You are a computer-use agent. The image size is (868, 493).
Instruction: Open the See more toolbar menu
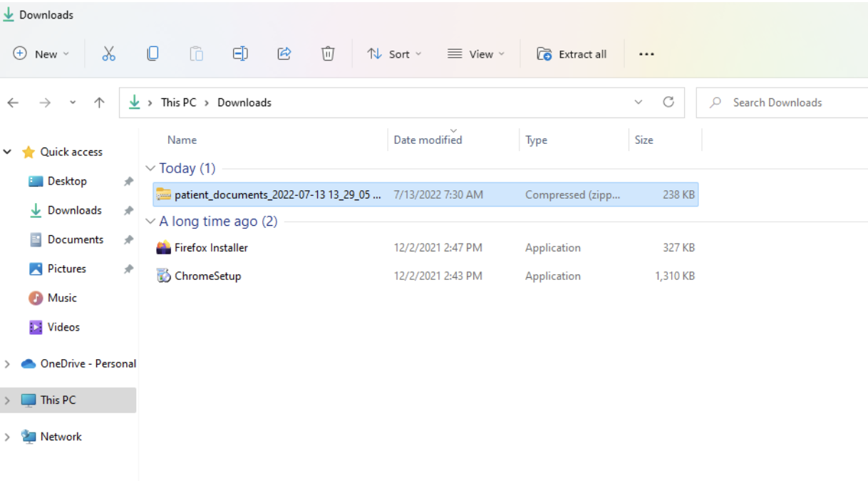pos(646,53)
